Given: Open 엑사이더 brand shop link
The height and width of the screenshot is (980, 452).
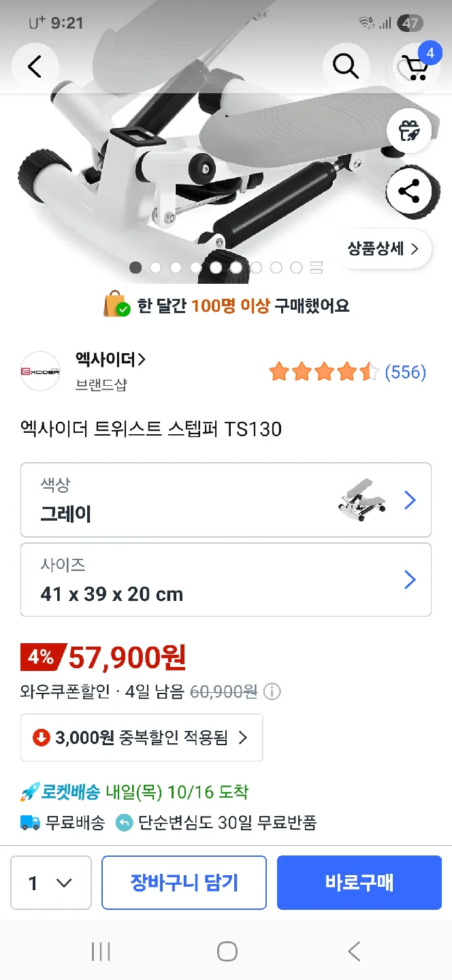Looking at the screenshot, I should tap(110, 360).
